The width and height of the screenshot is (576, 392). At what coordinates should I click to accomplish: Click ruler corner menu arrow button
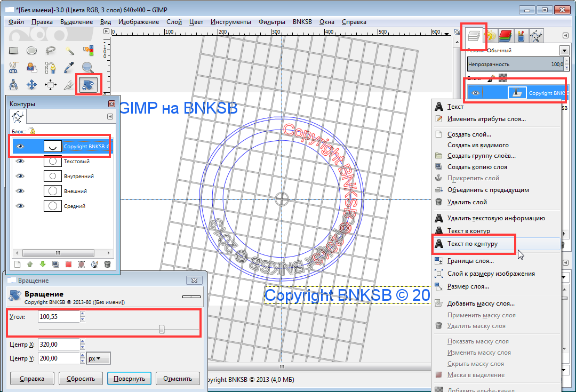click(106, 31)
